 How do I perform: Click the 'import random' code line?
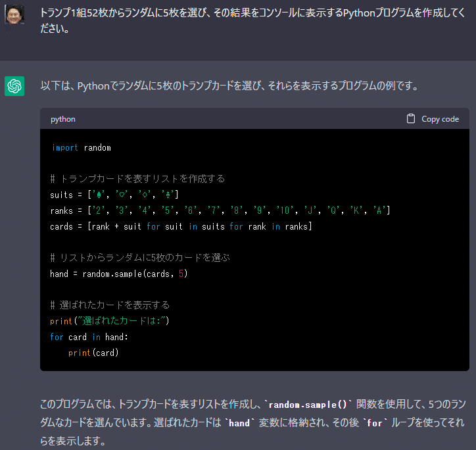82,147
